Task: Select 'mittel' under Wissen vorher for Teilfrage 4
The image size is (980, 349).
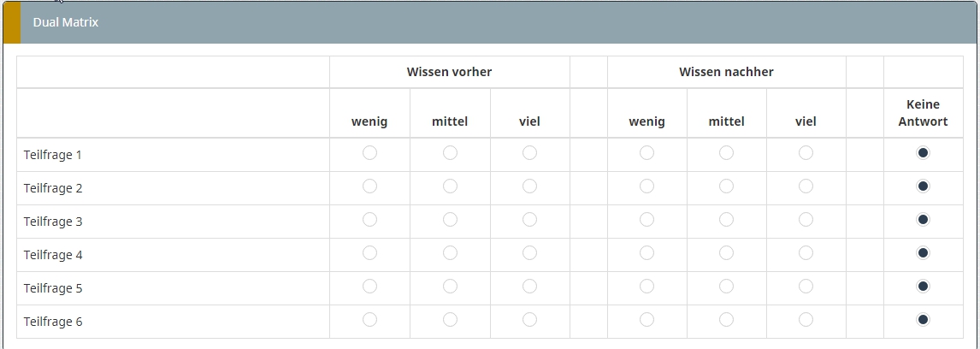Action: click(449, 252)
